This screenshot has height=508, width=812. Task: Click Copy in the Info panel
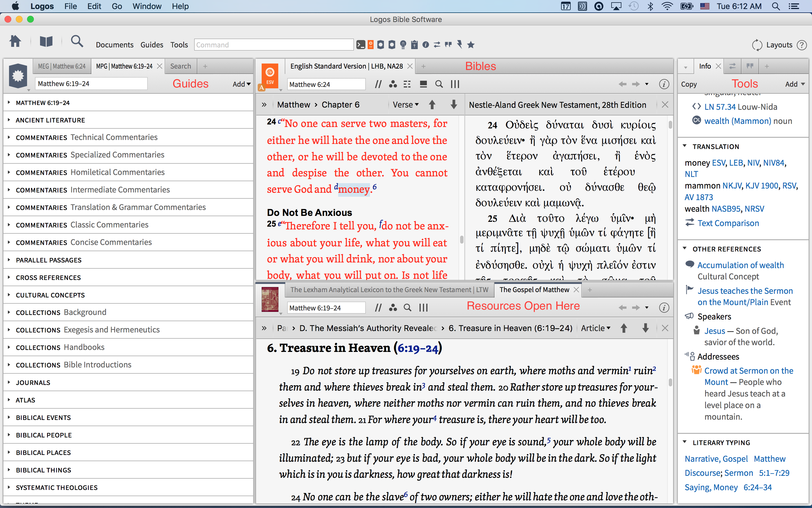(689, 84)
